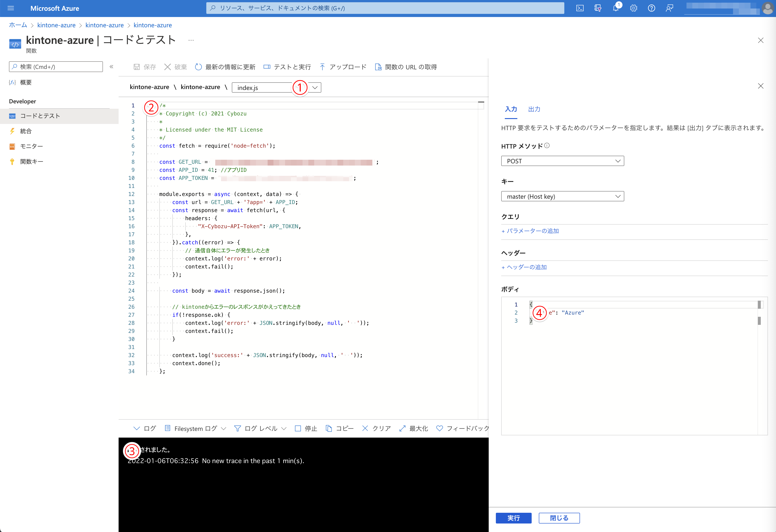The image size is (776, 532).
Task: Click the first kintone-azure breadcrumb link
Action: [x=56, y=25]
